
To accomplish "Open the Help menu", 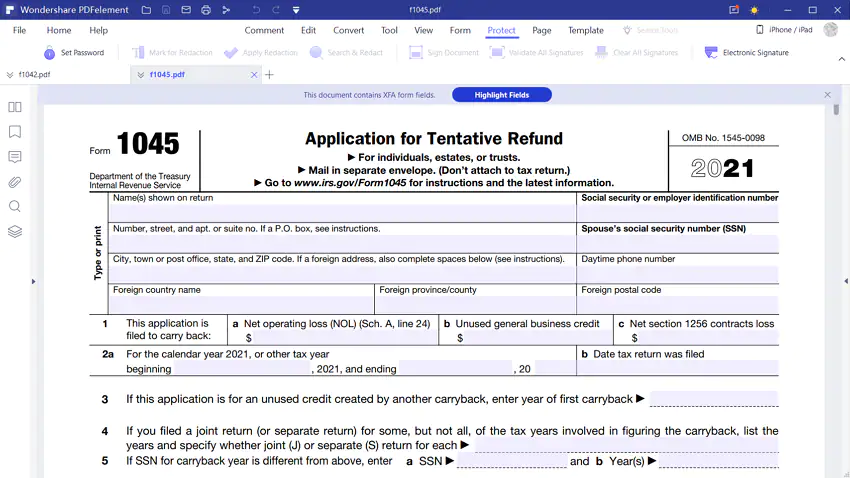I will click(99, 30).
